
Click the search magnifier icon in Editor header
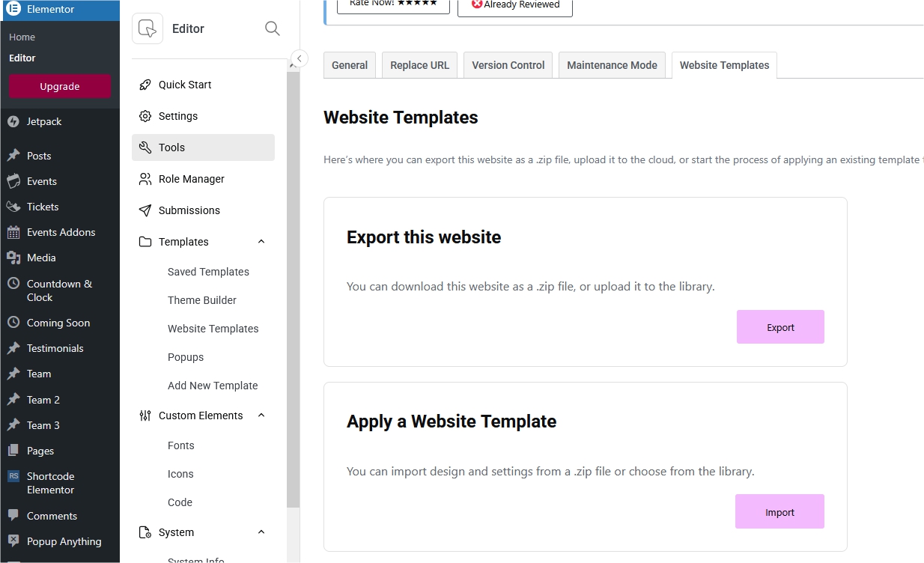(x=273, y=28)
